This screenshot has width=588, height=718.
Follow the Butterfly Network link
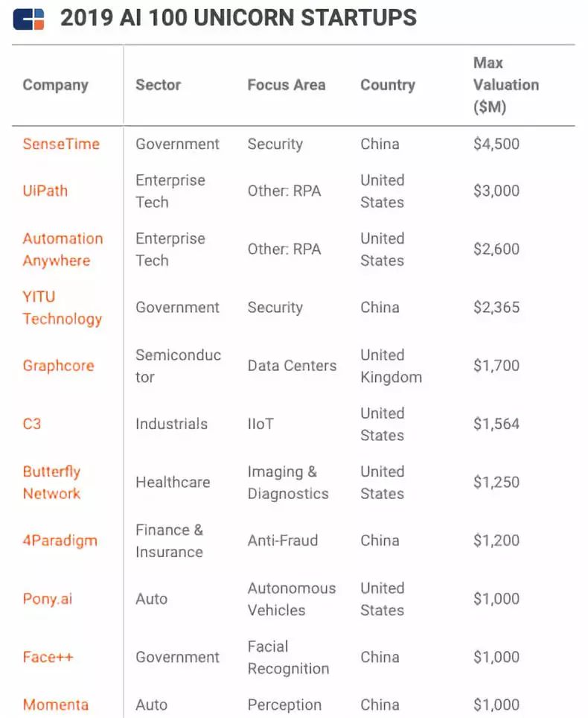tap(51, 482)
